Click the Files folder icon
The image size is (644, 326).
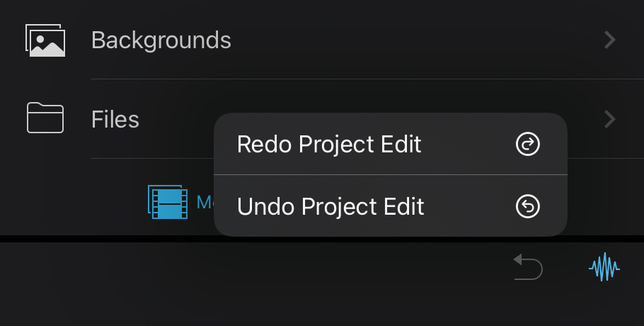(x=45, y=118)
